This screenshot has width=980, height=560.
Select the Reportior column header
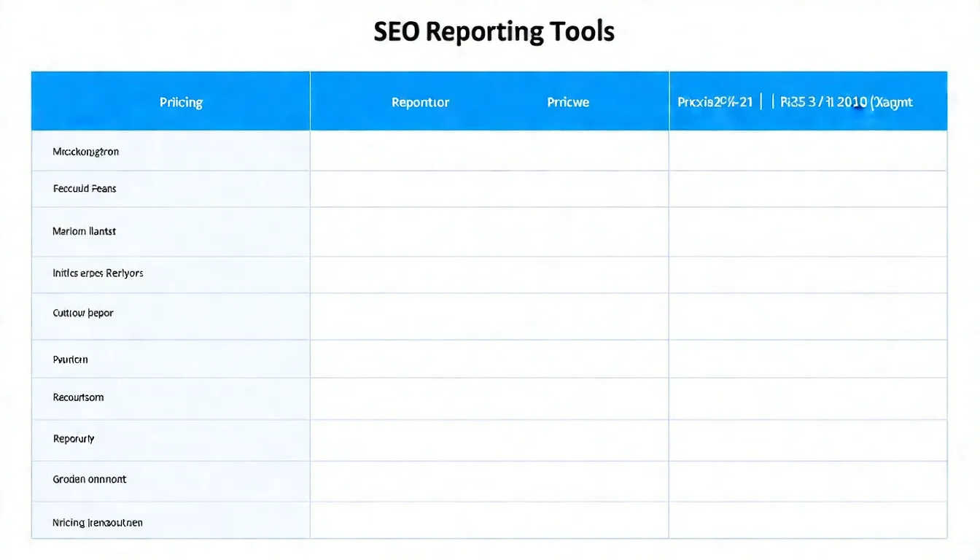point(419,101)
